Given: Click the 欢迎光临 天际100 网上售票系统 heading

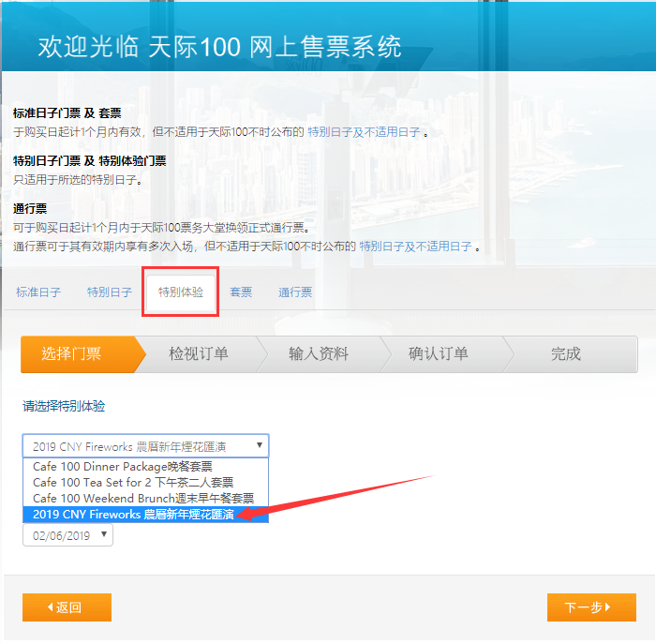Looking at the screenshot, I should pyautogui.click(x=219, y=47).
